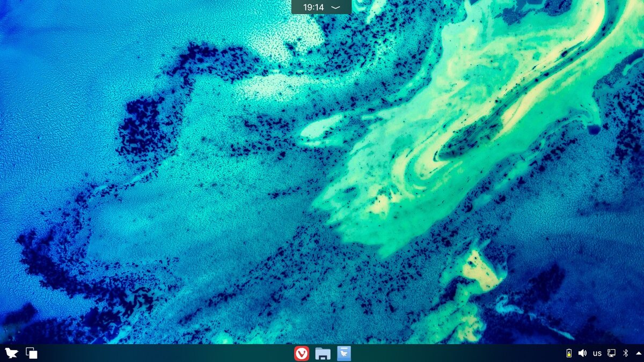Expand hidden tray icons with the arrow
The height and width of the screenshot is (362, 644).
click(638, 353)
